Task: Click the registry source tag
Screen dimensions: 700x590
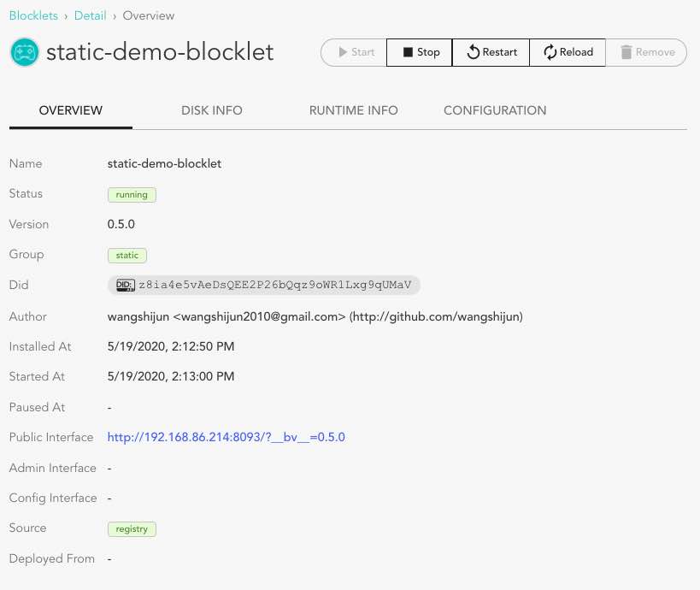Action: coord(132,528)
